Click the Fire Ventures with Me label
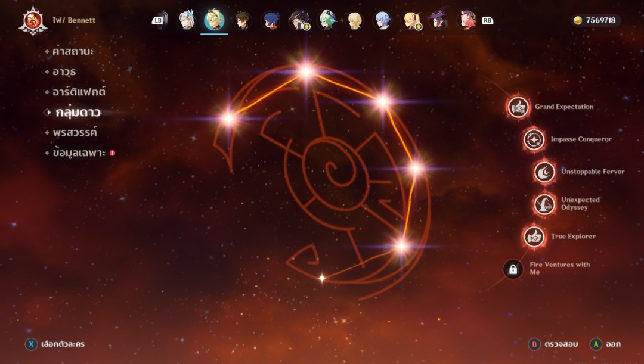644x364 pixels. coord(559,268)
